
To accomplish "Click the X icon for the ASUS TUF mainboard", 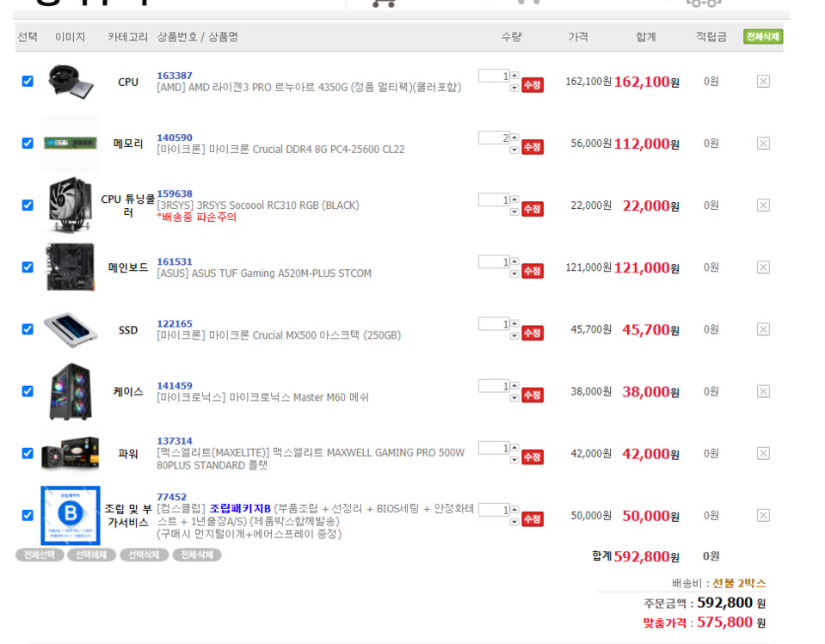I will (x=762, y=267).
